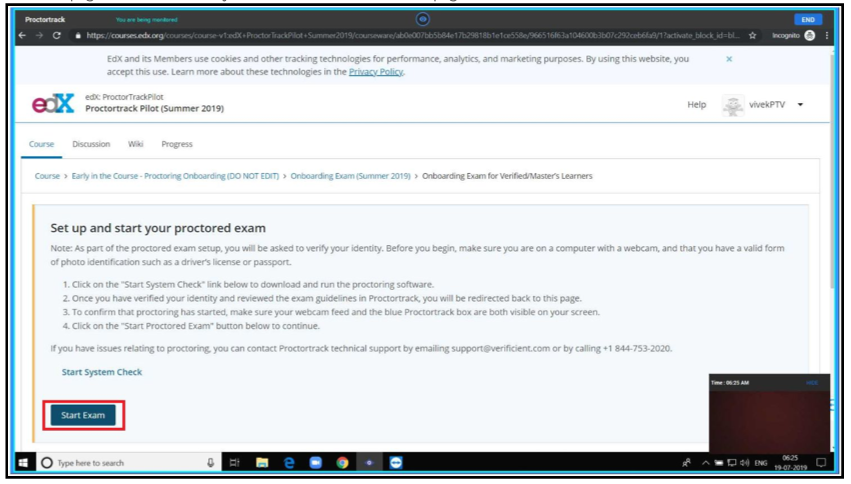Click the Course breadcrumb link
851x484 pixels.
pos(47,176)
